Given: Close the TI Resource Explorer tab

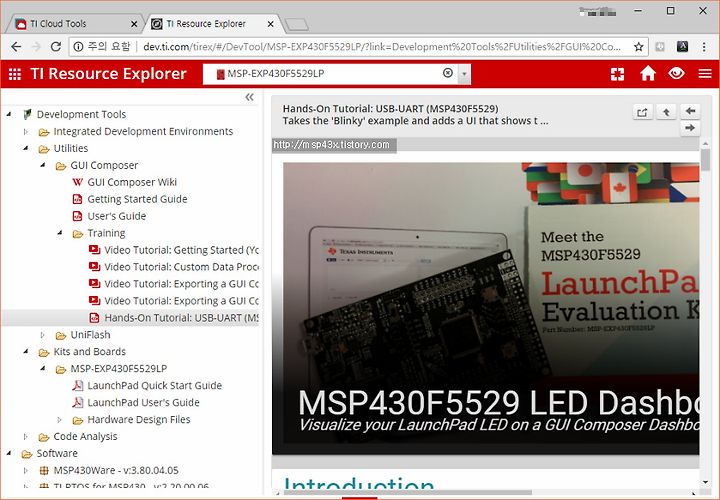Looking at the screenshot, I should [x=270, y=24].
